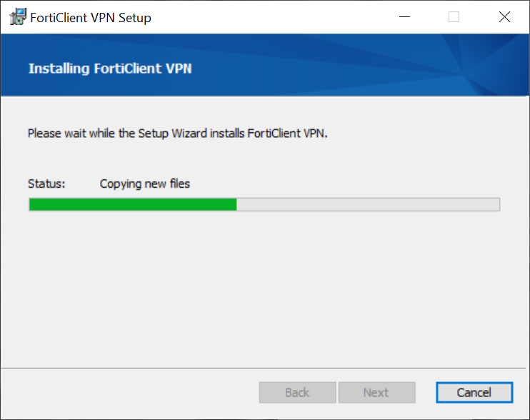
Task: Click the FortiClient installer icon in title bar
Action: tap(17, 17)
